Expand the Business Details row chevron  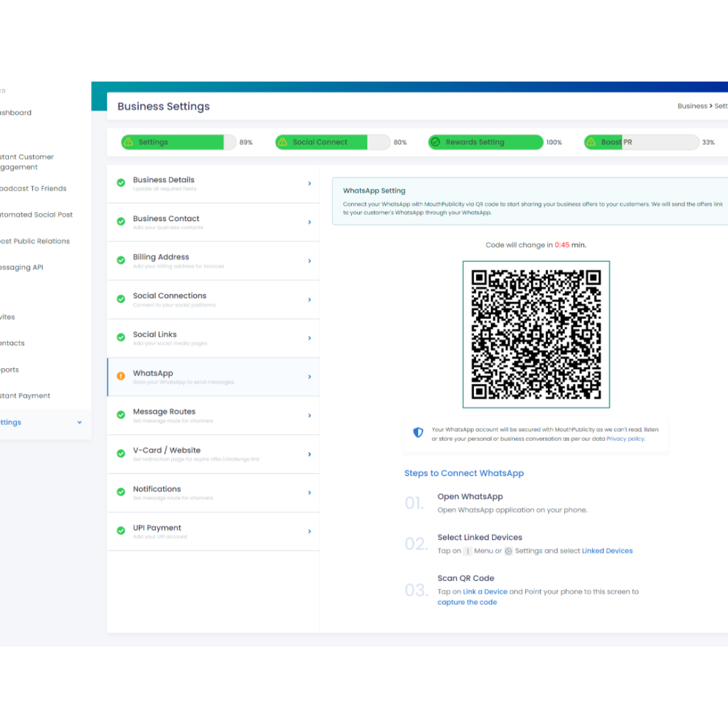click(x=309, y=183)
